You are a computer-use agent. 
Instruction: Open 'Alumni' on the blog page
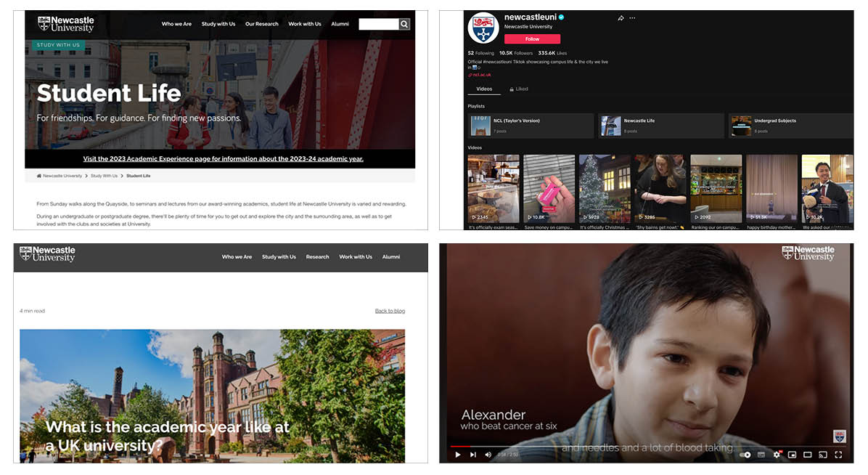[x=391, y=256]
